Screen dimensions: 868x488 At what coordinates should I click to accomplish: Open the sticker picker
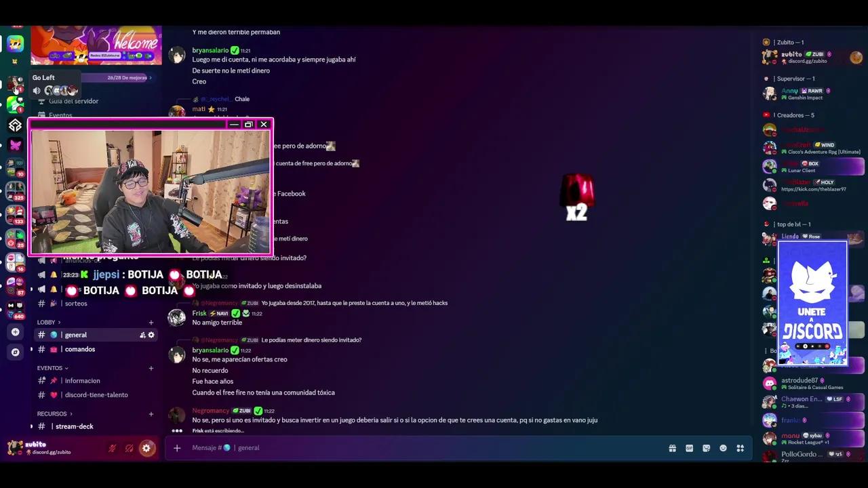click(x=706, y=448)
